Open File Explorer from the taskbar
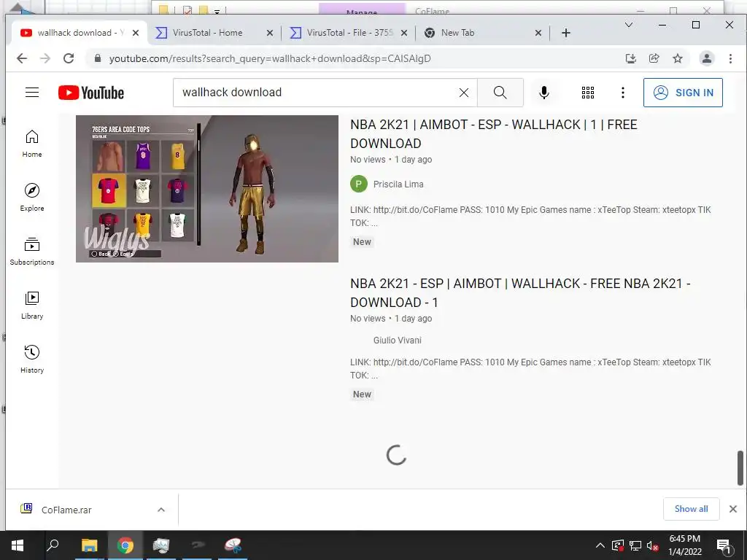The image size is (747, 560). 89,545
